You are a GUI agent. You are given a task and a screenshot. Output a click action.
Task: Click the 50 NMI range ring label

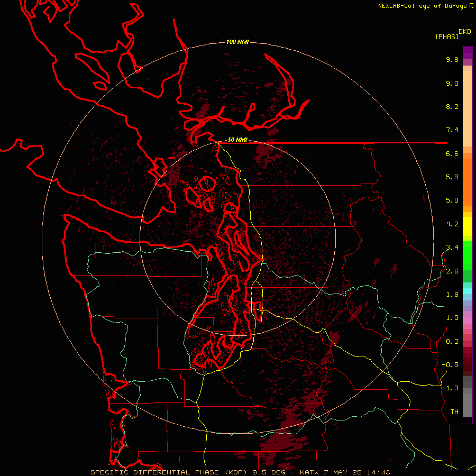click(x=237, y=140)
